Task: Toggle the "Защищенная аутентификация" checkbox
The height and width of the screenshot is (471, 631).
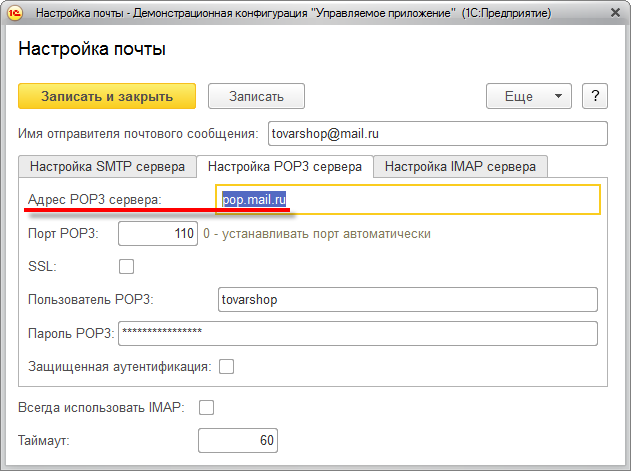Action: pos(227,366)
